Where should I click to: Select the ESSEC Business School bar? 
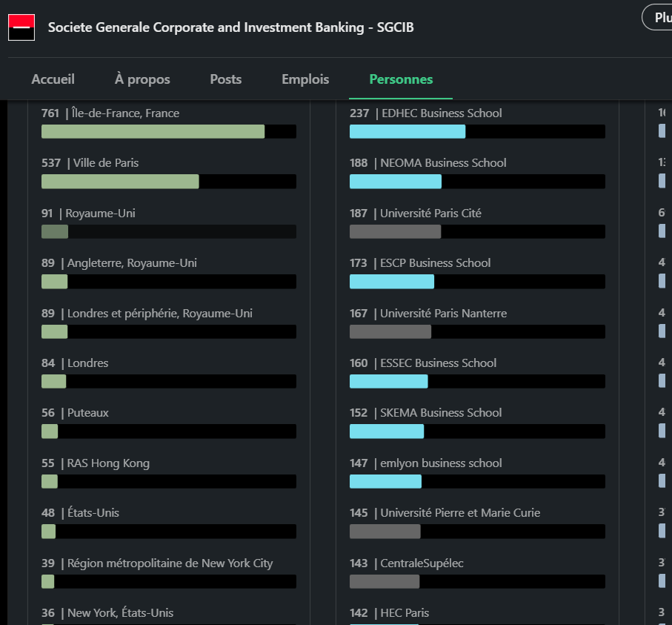tap(477, 381)
